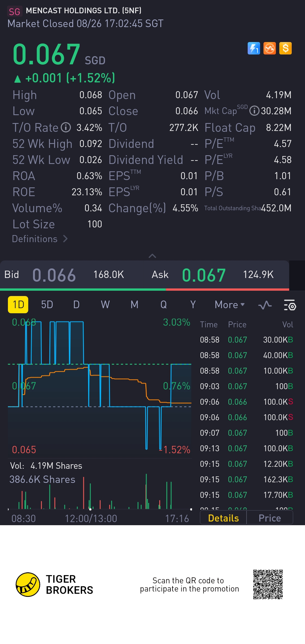Tap the orange circular badge icon

point(269,48)
